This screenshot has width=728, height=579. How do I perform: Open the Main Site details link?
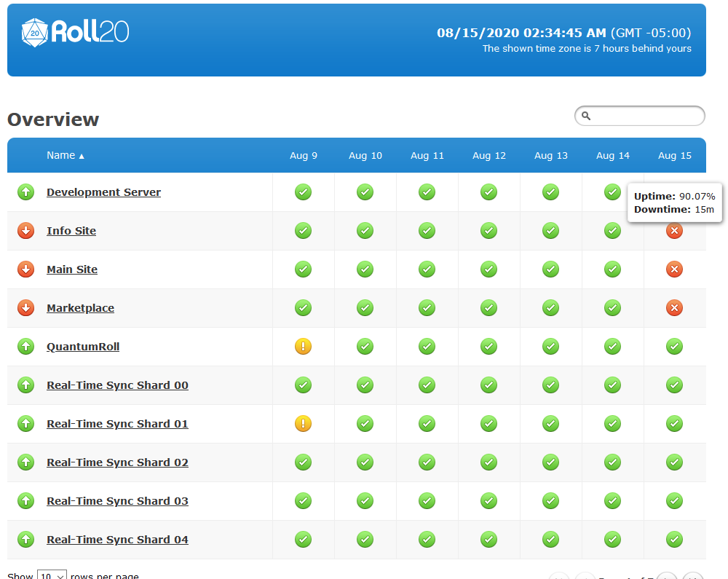pos(72,269)
